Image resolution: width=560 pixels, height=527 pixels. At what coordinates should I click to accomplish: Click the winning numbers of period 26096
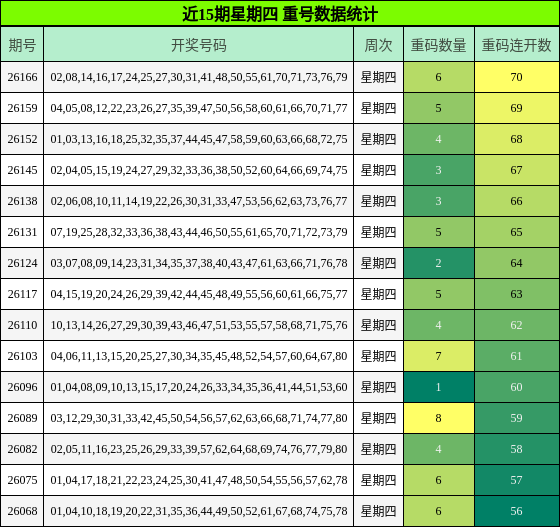point(199,387)
